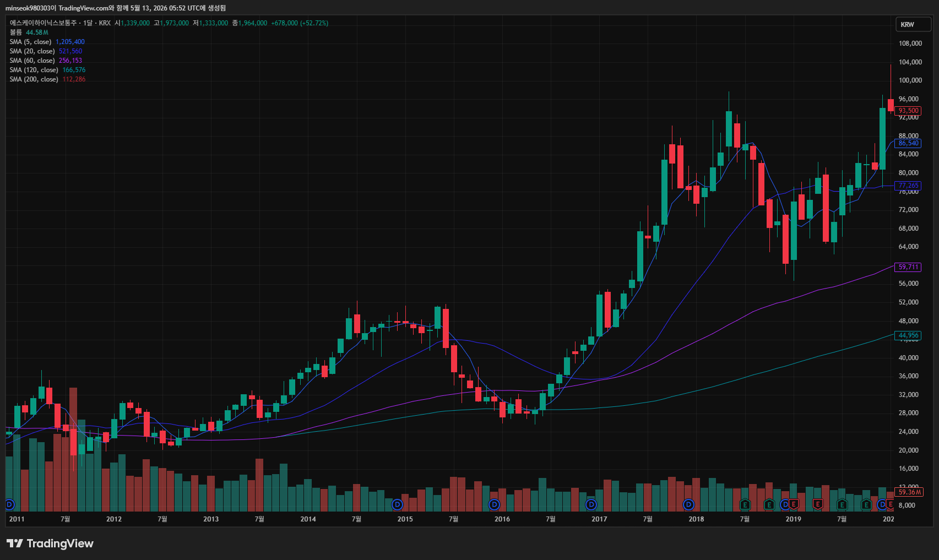The height and width of the screenshot is (560, 939).
Task: Click the dividend D marker at 2011
Action: click(9, 504)
